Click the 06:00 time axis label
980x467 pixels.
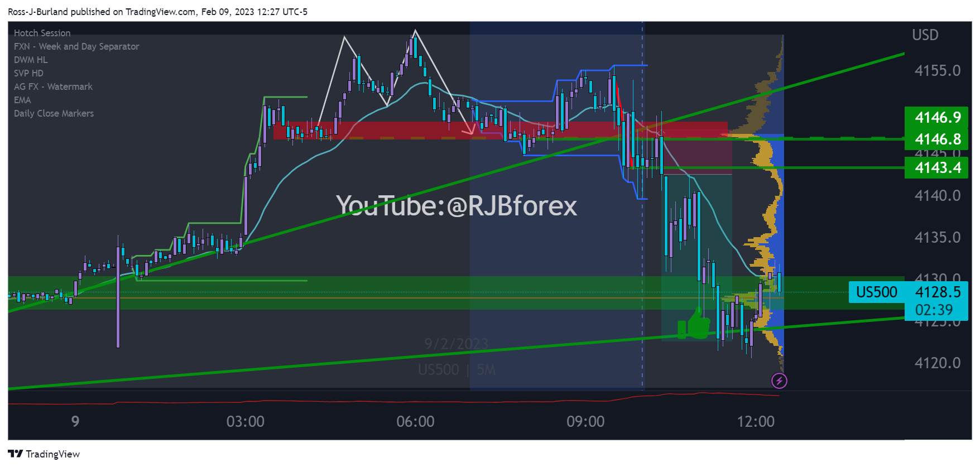[415, 421]
